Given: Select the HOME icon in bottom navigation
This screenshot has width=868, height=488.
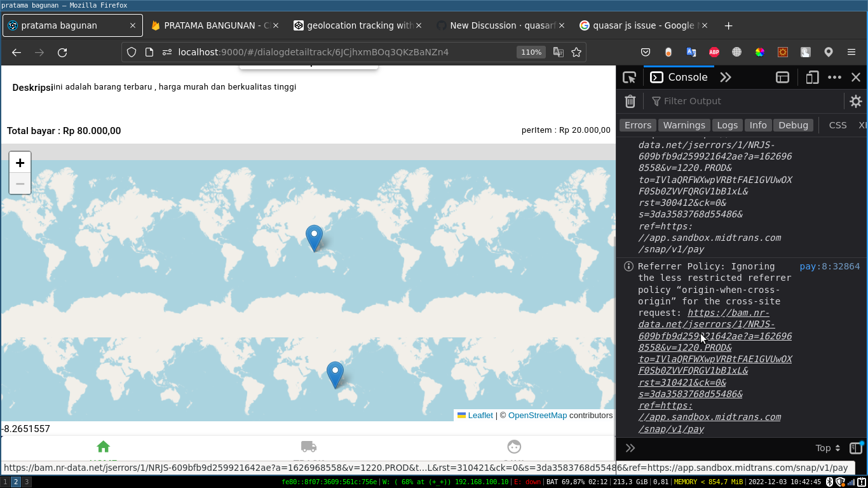Looking at the screenshot, I should (x=104, y=447).
